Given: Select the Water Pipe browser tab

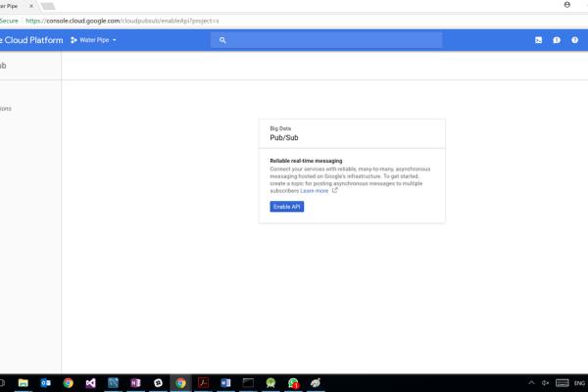Looking at the screenshot, I should tap(13, 6).
